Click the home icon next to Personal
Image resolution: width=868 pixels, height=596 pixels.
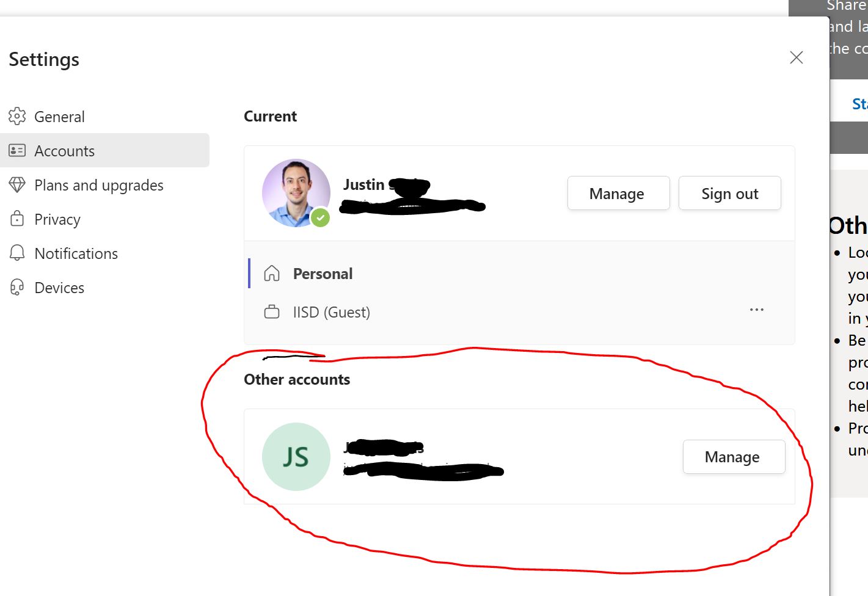click(272, 274)
